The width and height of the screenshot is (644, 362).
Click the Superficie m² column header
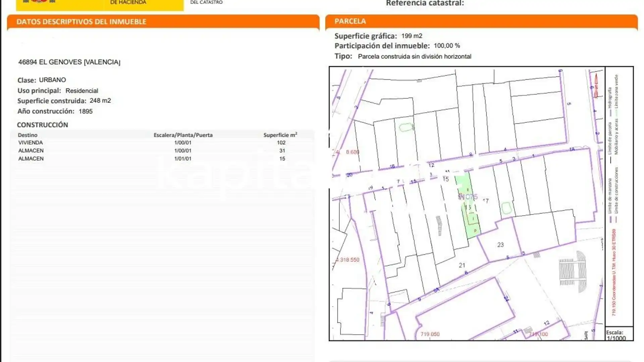[280, 135]
